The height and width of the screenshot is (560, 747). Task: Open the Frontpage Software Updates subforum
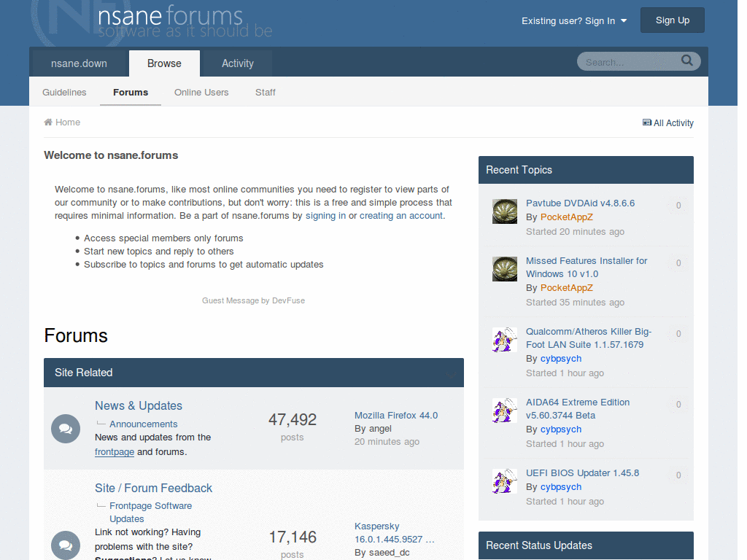pos(150,513)
